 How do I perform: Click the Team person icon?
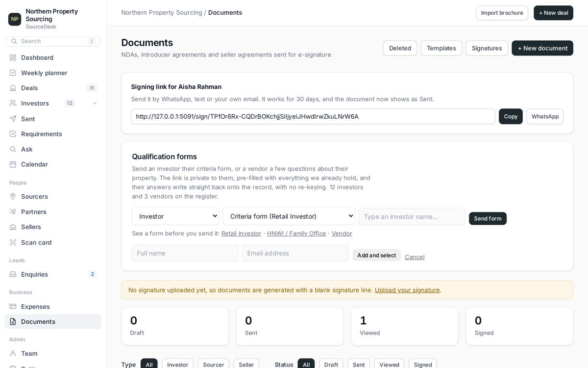(x=13, y=353)
